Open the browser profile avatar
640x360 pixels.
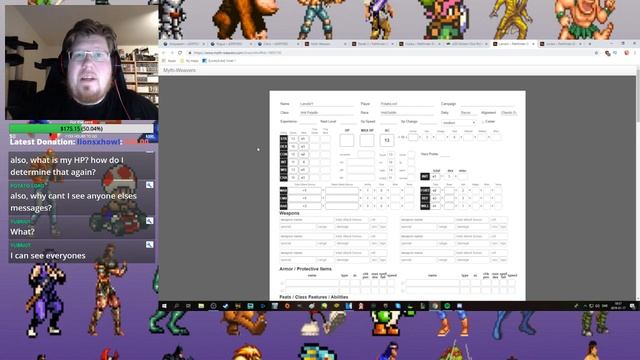pyautogui.click(x=627, y=53)
